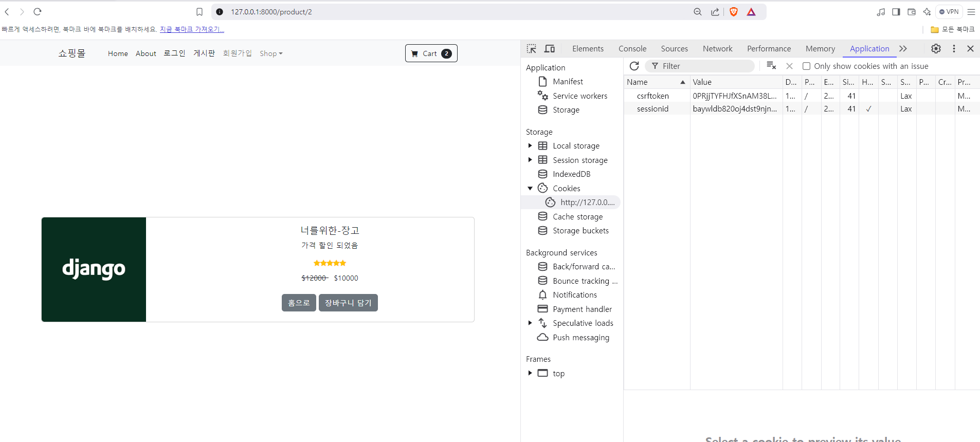Check 'Only show cookies with an issue'
The height and width of the screenshot is (442, 980).
click(807, 66)
